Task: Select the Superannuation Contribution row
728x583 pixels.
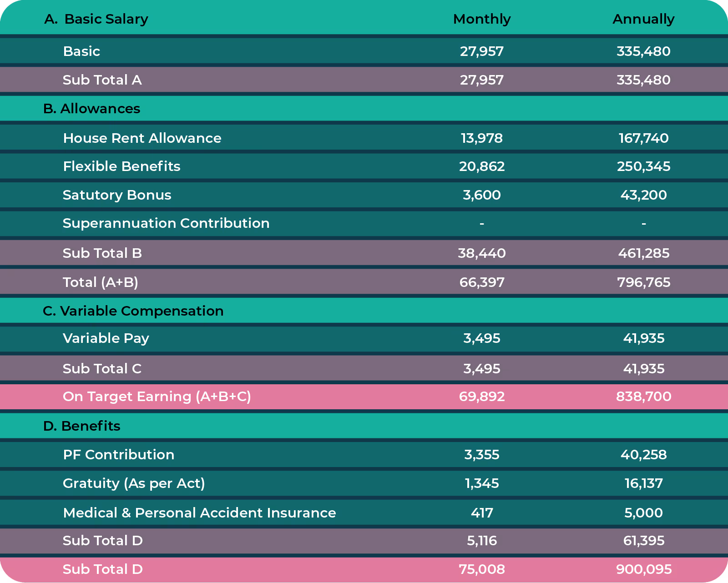Action: pyautogui.click(x=166, y=223)
